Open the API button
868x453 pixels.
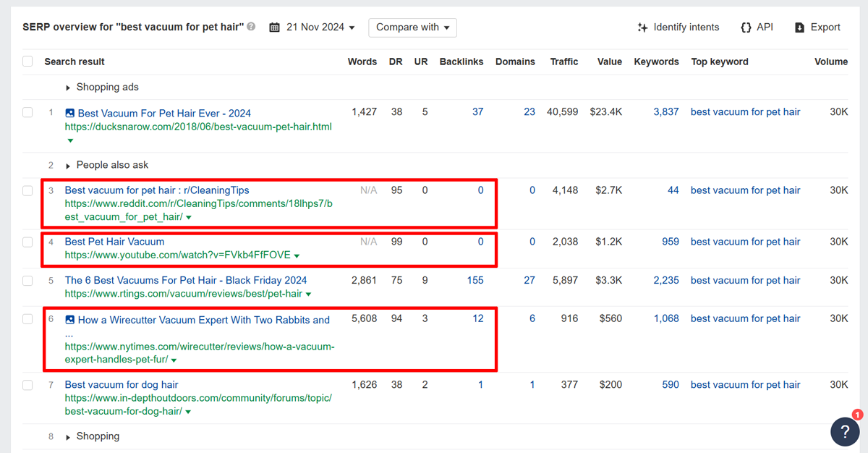pos(757,27)
